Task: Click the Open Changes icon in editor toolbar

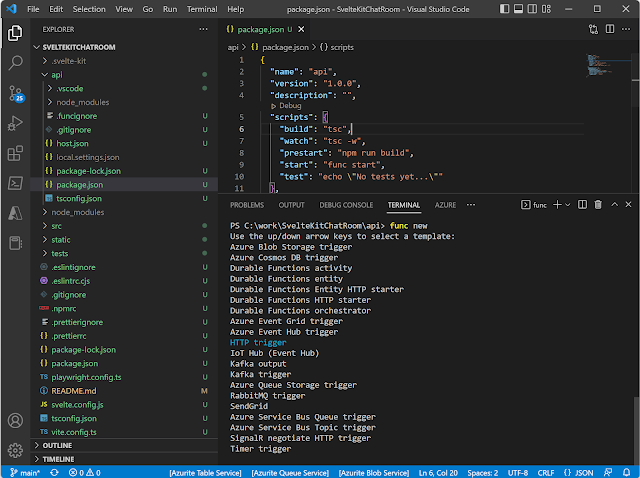Action: pyautogui.click(x=593, y=29)
